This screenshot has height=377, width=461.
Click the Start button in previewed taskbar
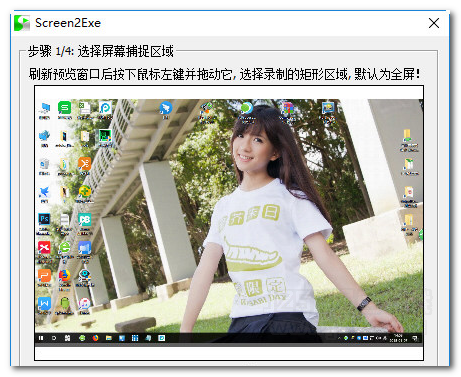(41, 338)
